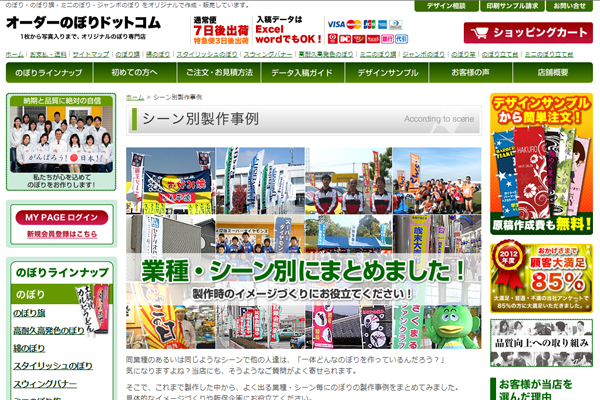
Task: Open the のぼりラインナップ navigation menu
Action: 49,73
